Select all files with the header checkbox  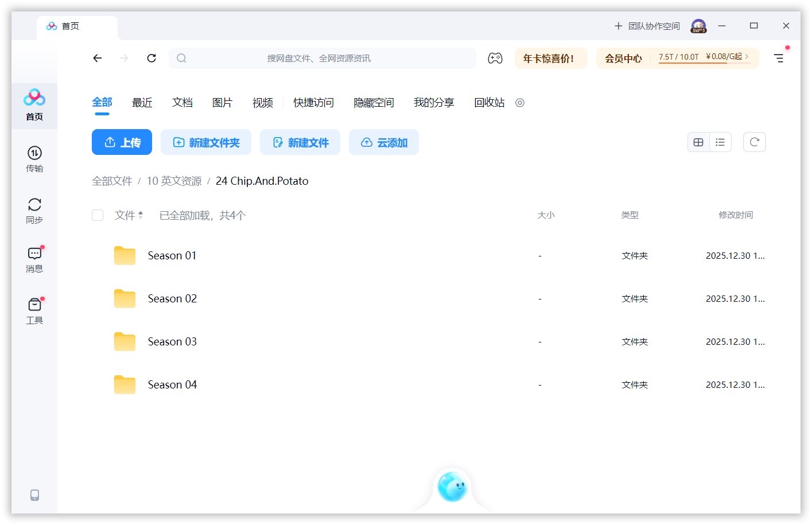tap(97, 215)
